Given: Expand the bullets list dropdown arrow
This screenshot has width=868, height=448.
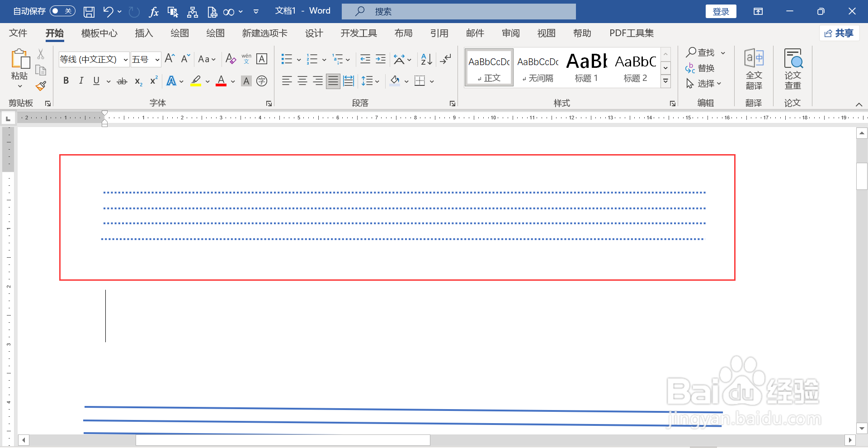Looking at the screenshot, I should coord(299,59).
